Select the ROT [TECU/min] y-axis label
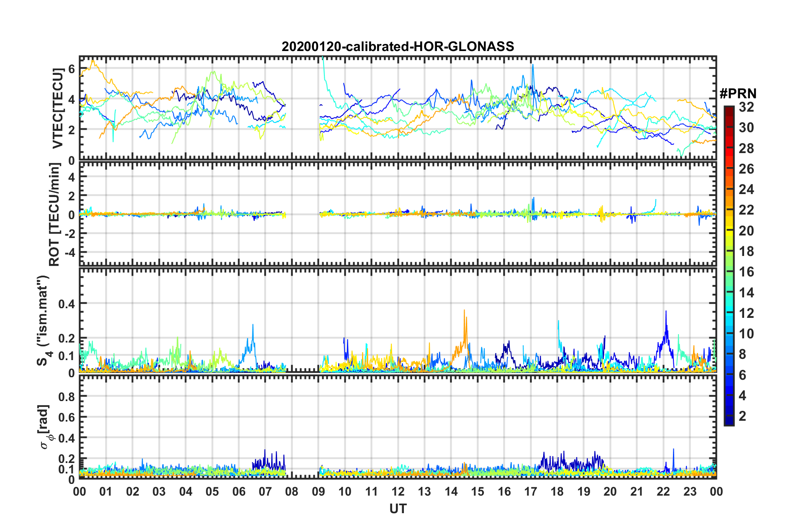The height and width of the screenshot is (532, 796). coord(54,215)
